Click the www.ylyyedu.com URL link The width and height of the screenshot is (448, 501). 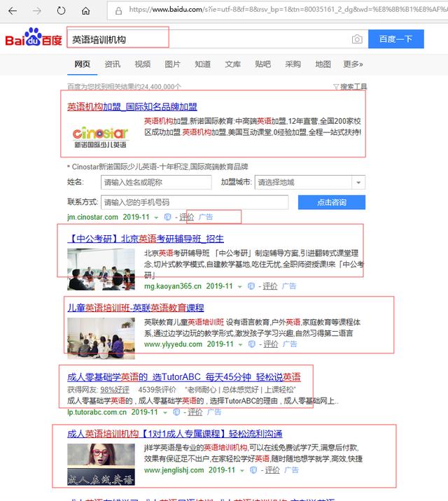[173, 344]
